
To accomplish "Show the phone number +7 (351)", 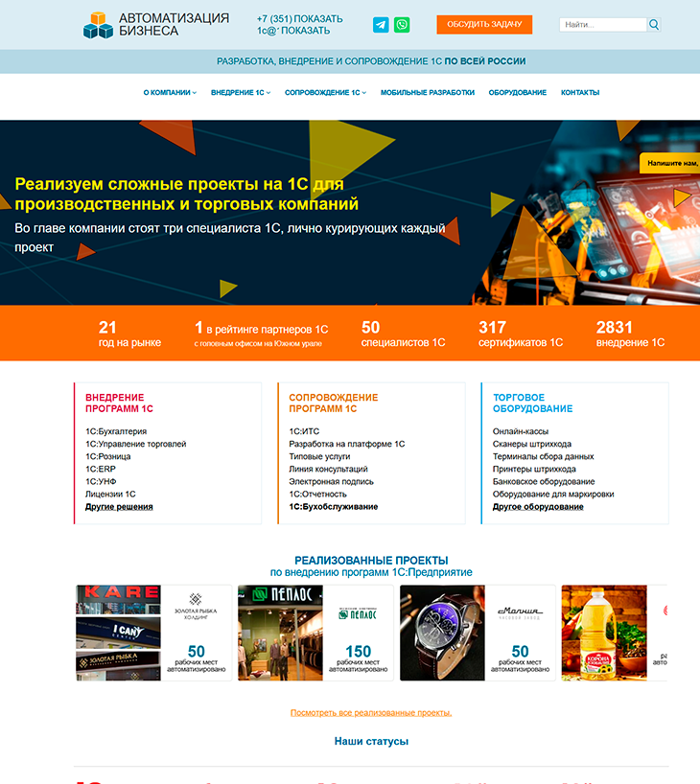I will pyautogui.click(x=300, y=18).
